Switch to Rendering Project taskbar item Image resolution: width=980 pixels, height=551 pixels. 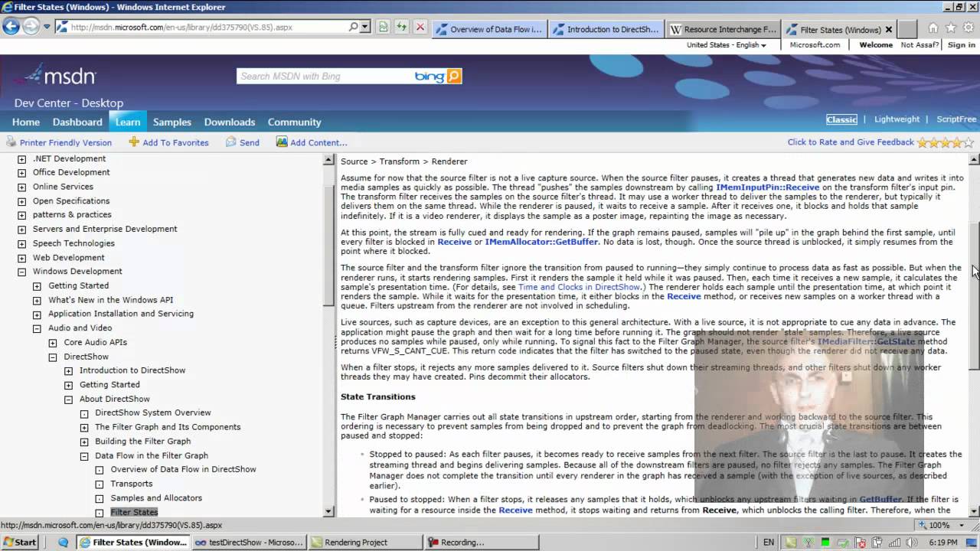364,542
